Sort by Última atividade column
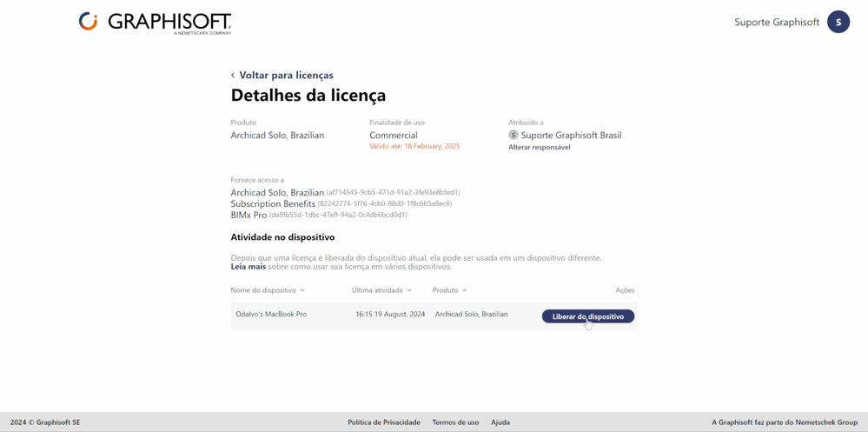The height and width of the screenshot is (432, 868). pyautogui.click(x=381, y=290)
